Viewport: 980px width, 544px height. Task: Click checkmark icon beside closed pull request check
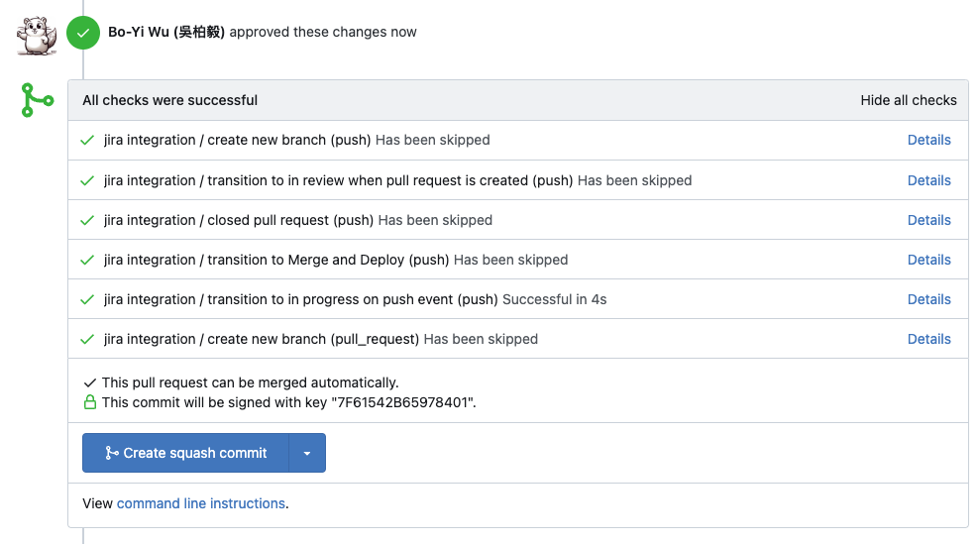(x=88, y=220)
